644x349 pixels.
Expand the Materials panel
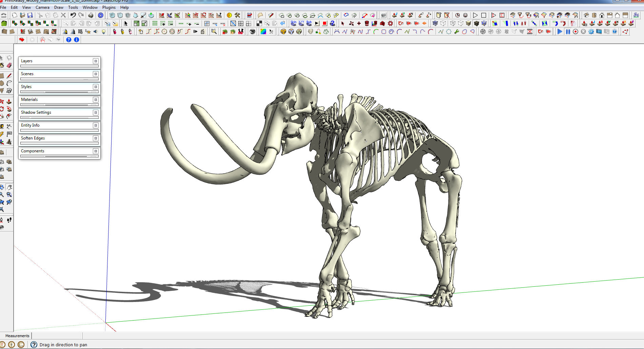pyautogui.click(x=56, y=100)
